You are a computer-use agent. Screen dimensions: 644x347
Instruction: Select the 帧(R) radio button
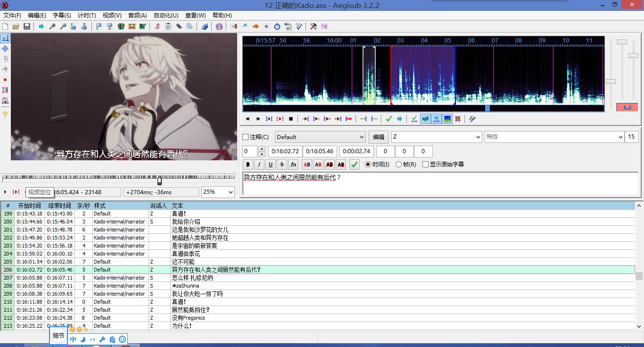[x=406, y=165]
